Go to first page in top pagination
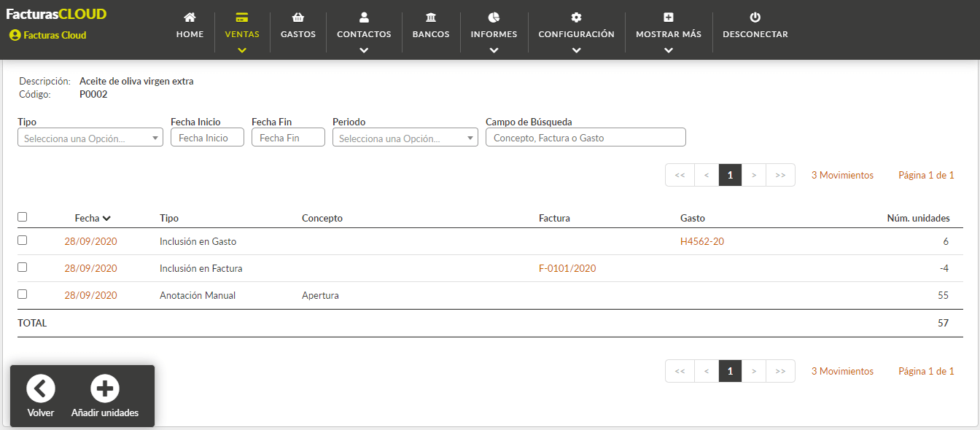Viewport: 980px width, 430px height. pyautogui.click(x=680, y=175)
